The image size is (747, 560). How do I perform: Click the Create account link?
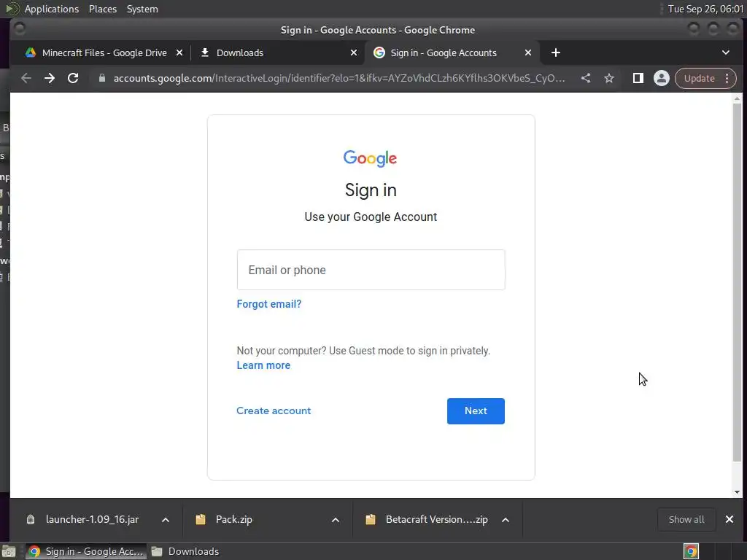coord(274,411)
